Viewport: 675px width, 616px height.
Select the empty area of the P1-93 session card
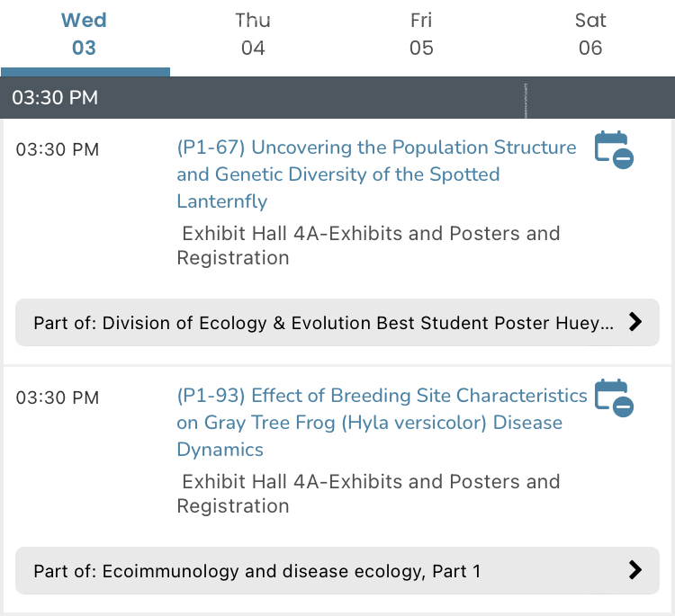(x=90, y=477)
